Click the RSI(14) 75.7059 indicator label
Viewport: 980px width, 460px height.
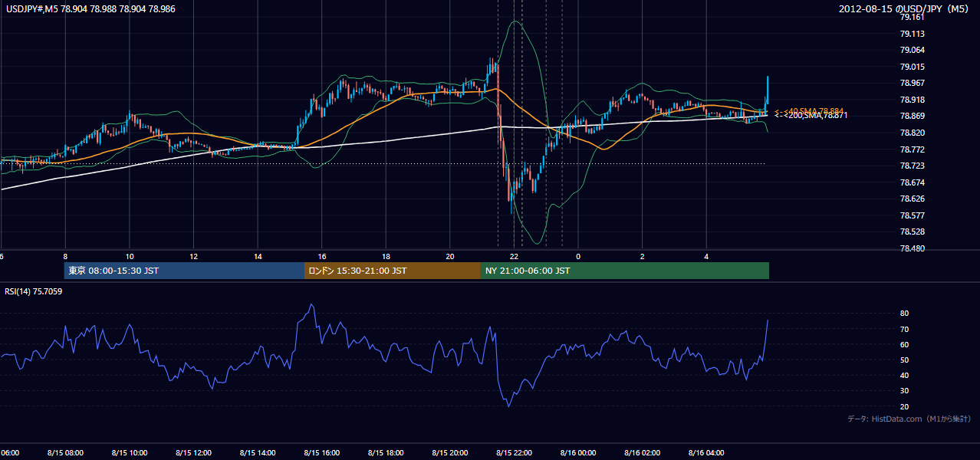pos(34,291)
